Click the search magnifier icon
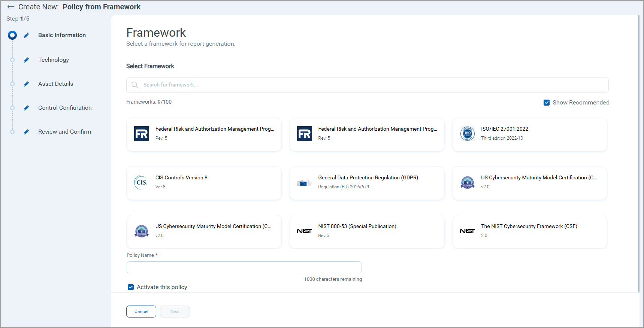644x328 pixels. pyautogui.click(x=135, y=85)
